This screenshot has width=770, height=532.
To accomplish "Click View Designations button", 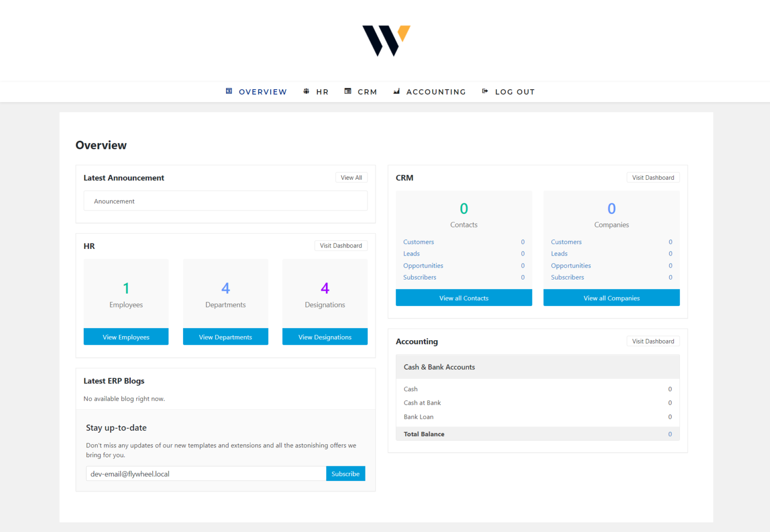I will tap(325, 337).
